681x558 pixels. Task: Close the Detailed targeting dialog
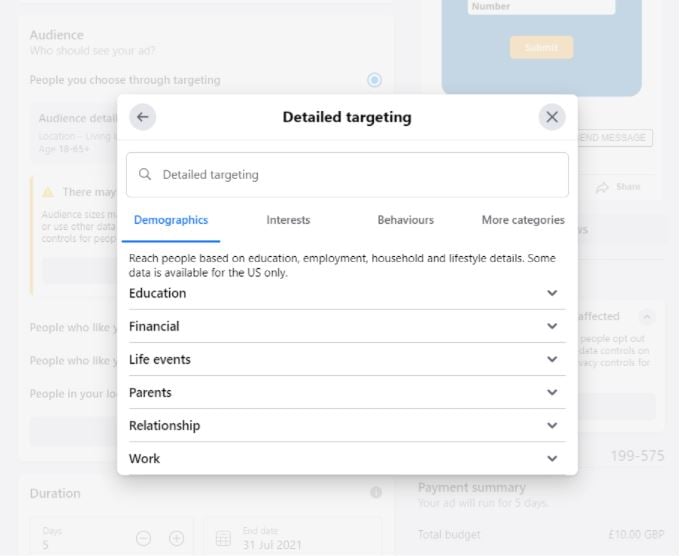[x=552, y=117]
